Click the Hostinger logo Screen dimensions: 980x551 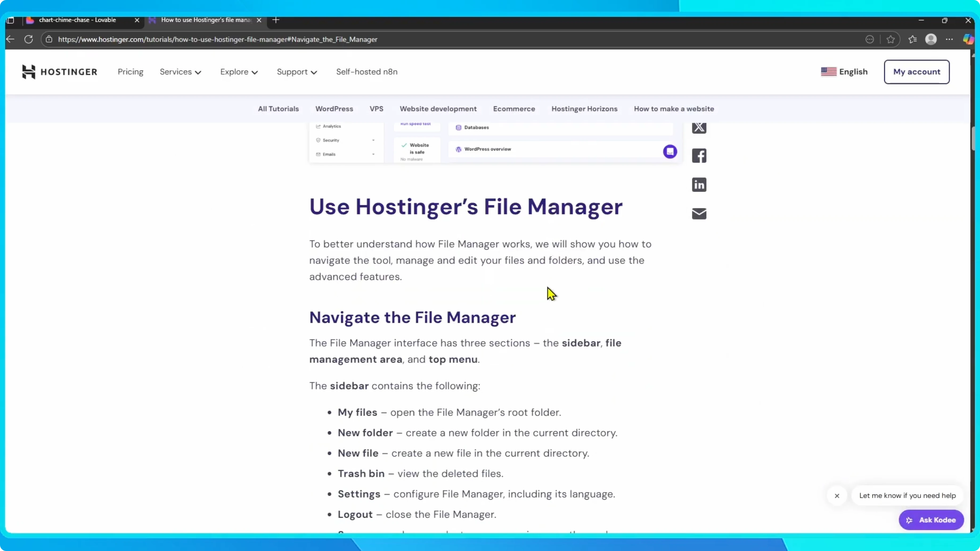59,72
